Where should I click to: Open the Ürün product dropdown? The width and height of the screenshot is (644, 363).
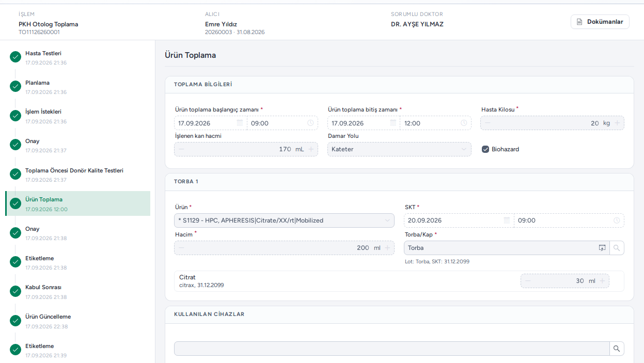[x=285, y=220]
